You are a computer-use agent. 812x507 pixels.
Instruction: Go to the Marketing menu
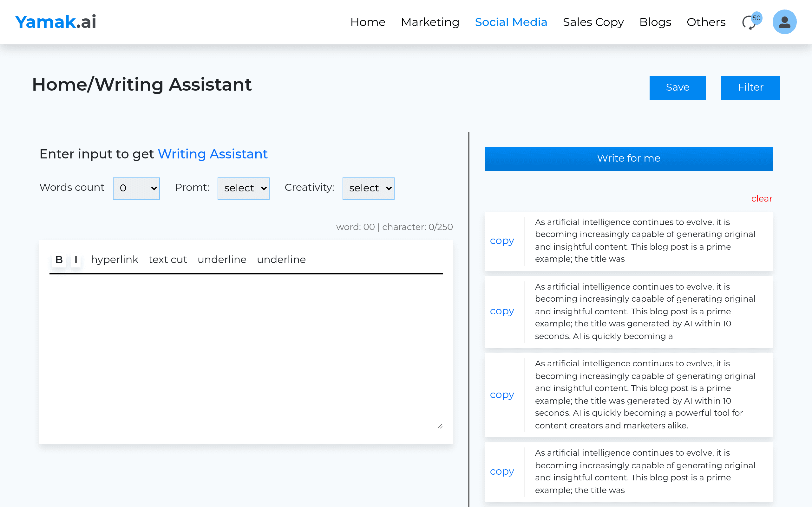pos(430,22)
